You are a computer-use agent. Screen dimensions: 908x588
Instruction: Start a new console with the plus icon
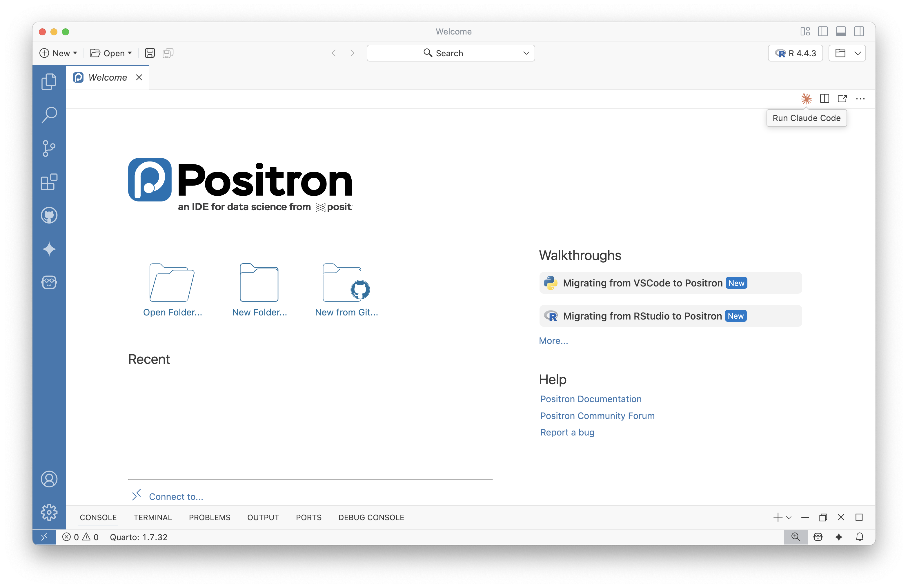point(778,518)
